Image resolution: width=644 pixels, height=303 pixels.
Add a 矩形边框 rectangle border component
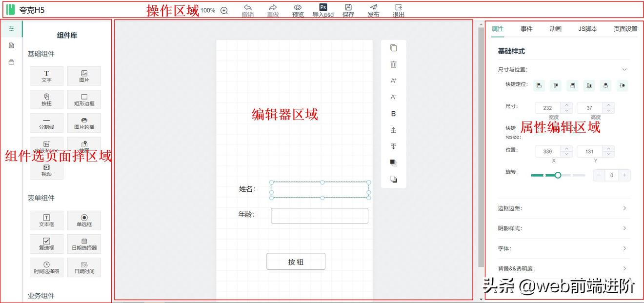coord(84,100)
